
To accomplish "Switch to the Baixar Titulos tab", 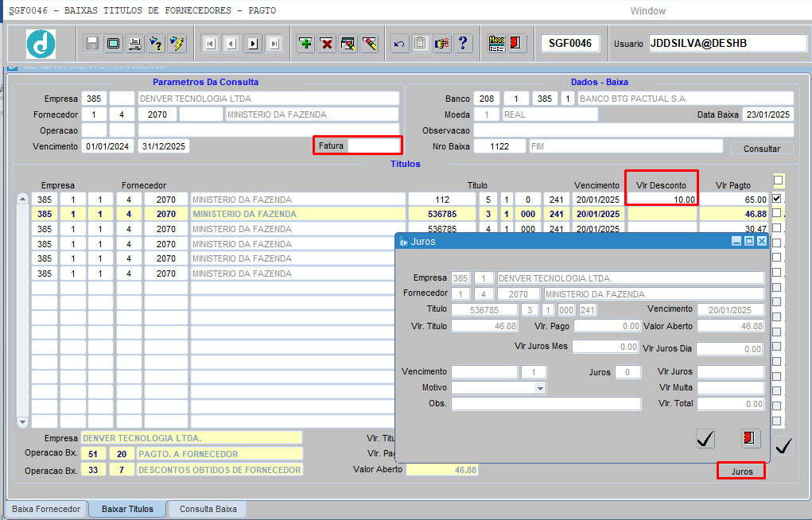I will (127, 509).
